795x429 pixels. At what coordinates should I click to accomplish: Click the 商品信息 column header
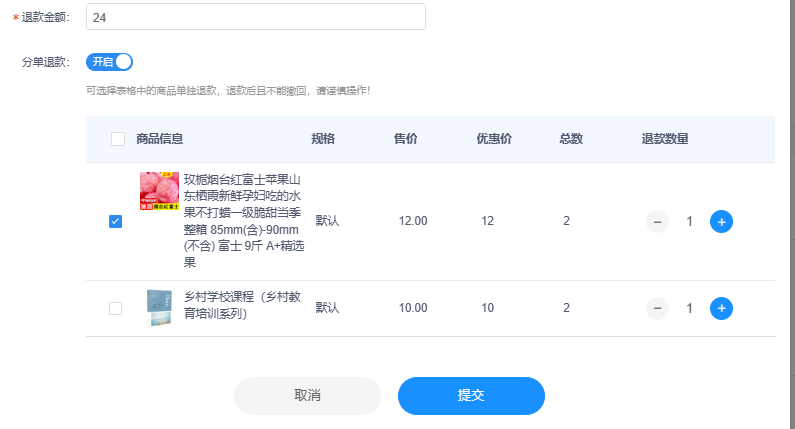[x=159, y=139]
